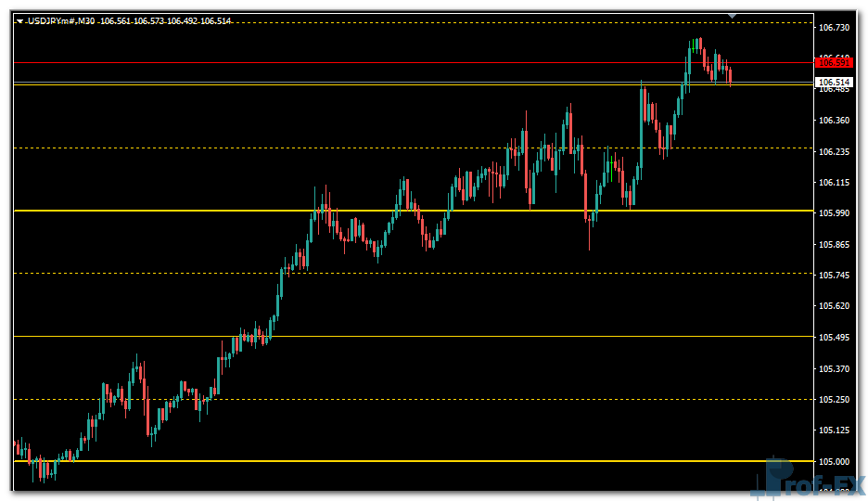The image size is (868, 501).
Task: Click the 106.360 label on price axis
Action: click(x=832, y=121)
